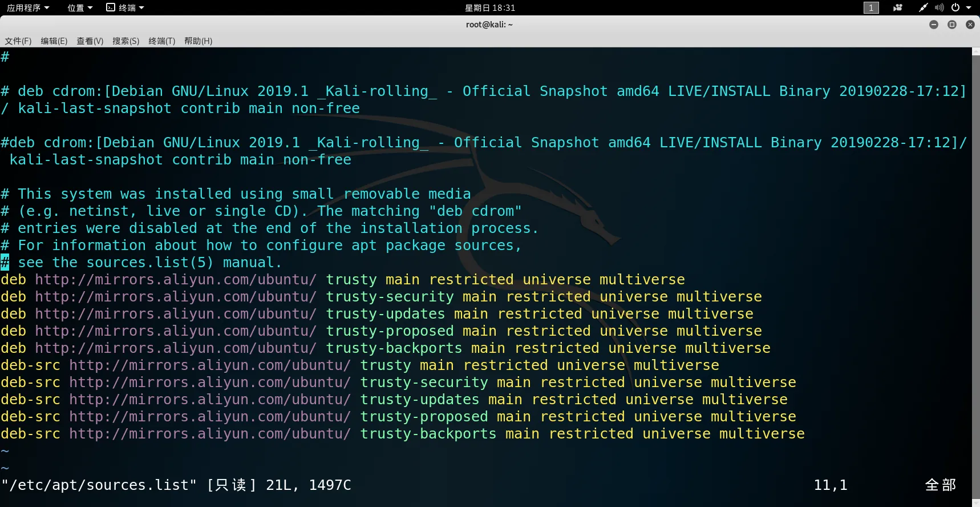The height and width of the screenshot is (507, 980).
Task: Click 'trusty-updates' in the deb-src line
Action: pyautogui.click(x=420, y=399)
